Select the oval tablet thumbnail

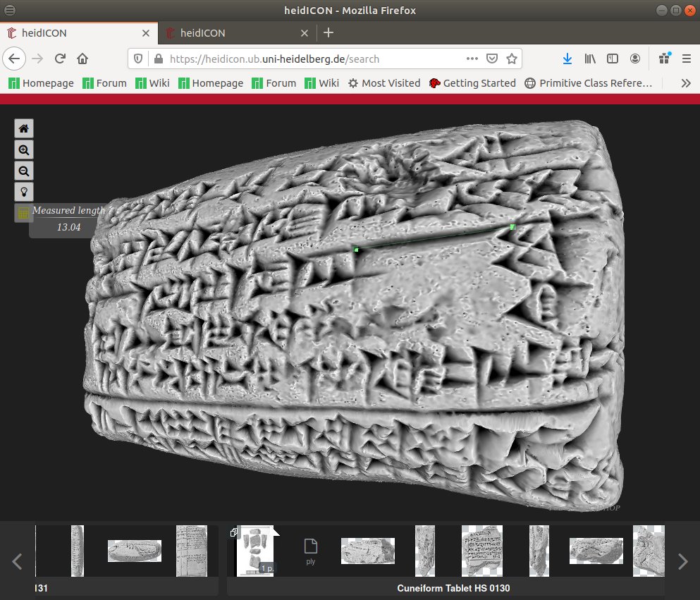click(x=135, y=551)
